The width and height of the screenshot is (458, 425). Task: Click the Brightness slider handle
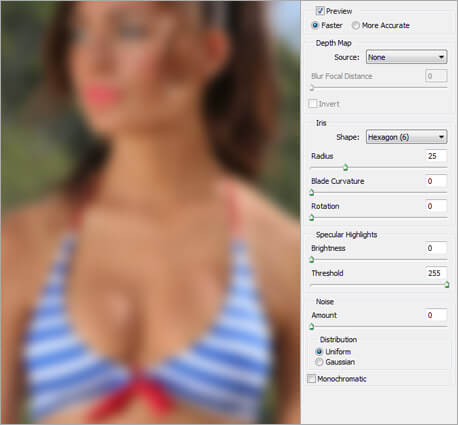(x=312, y=259)
